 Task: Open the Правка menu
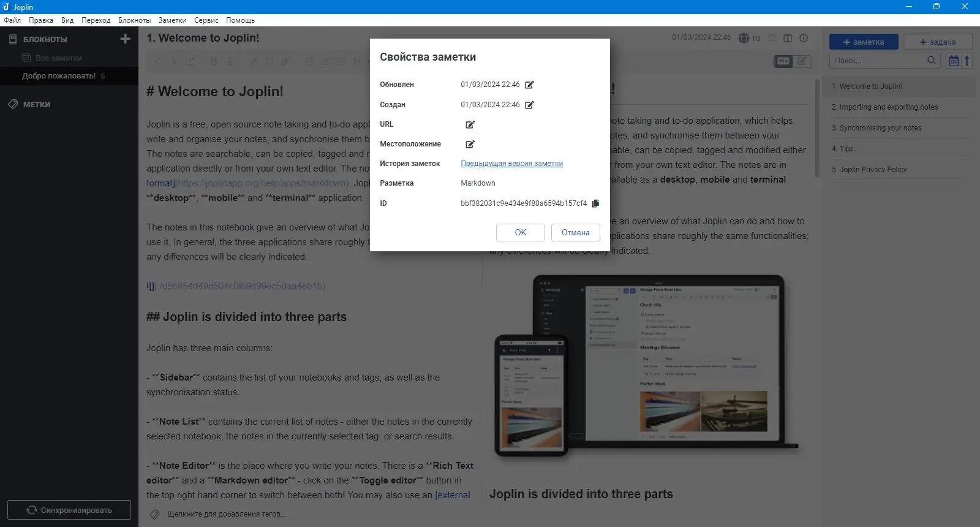41,20
